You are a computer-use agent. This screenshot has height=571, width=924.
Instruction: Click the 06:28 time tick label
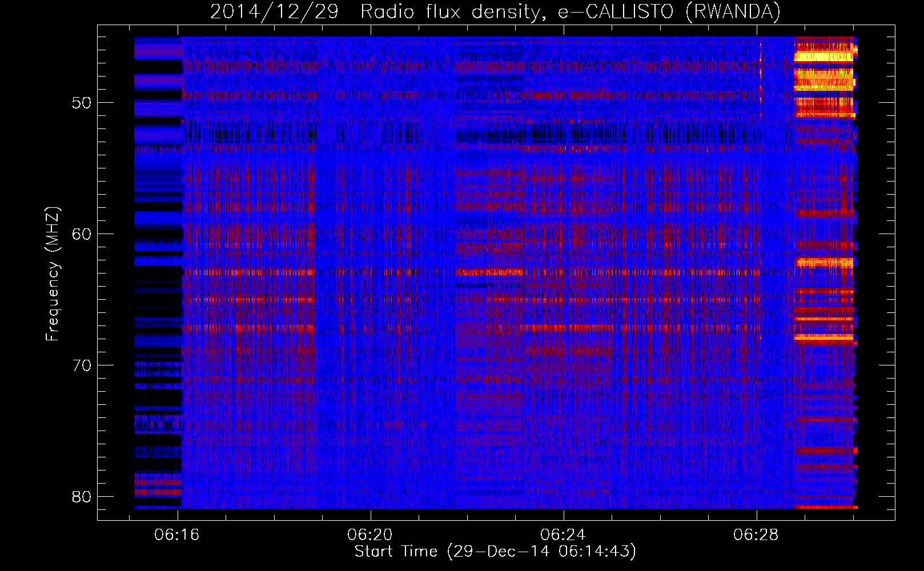756,535
